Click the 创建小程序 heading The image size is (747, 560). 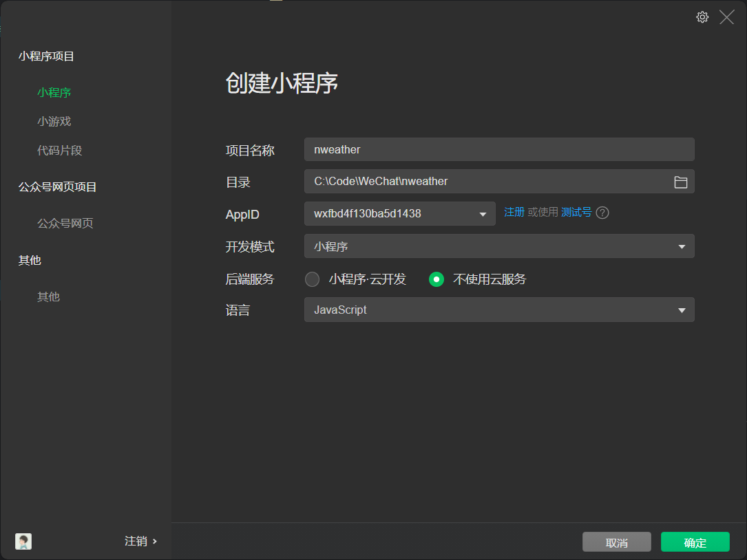coord(282,83)
